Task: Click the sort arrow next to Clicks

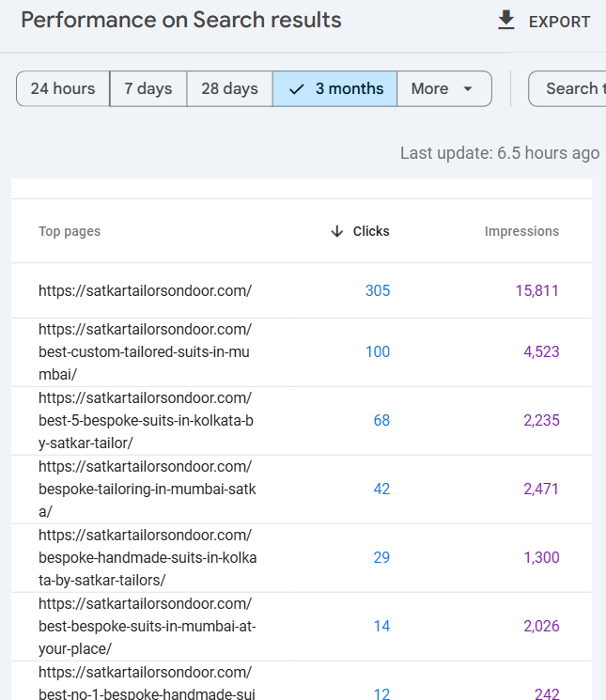Action: (337, 231)
